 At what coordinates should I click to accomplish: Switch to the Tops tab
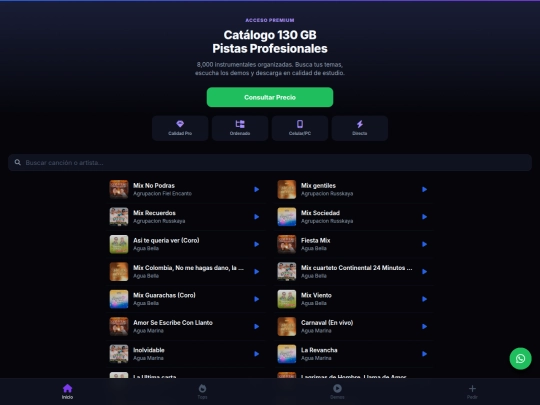(x=202, y=392)
